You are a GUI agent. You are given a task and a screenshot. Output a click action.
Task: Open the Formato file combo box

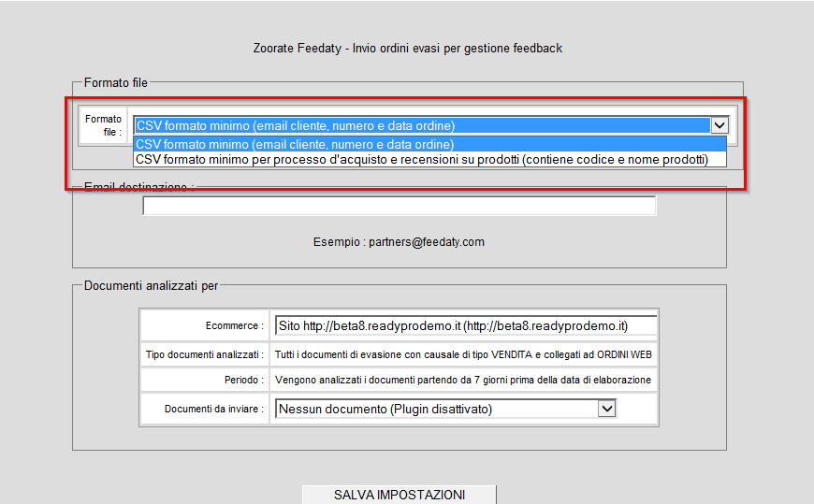point(431,125)
